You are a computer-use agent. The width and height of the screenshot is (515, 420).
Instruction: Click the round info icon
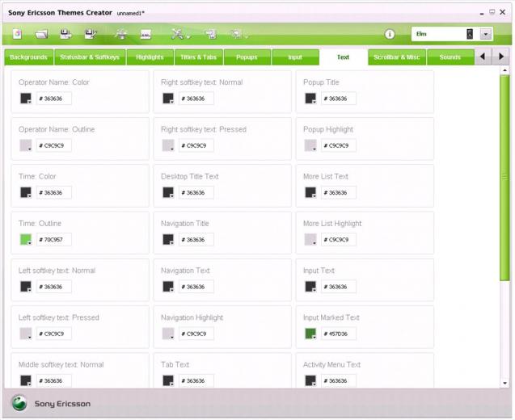(x=390, y=34)
